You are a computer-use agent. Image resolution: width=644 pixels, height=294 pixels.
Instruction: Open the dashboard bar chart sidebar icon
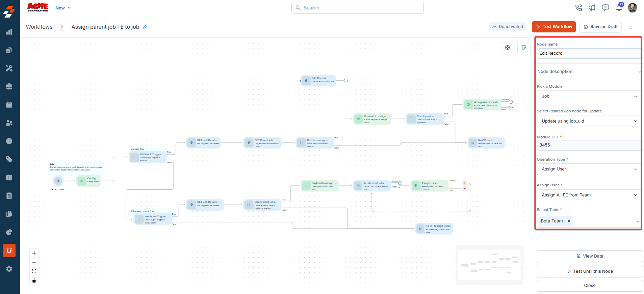9,32
